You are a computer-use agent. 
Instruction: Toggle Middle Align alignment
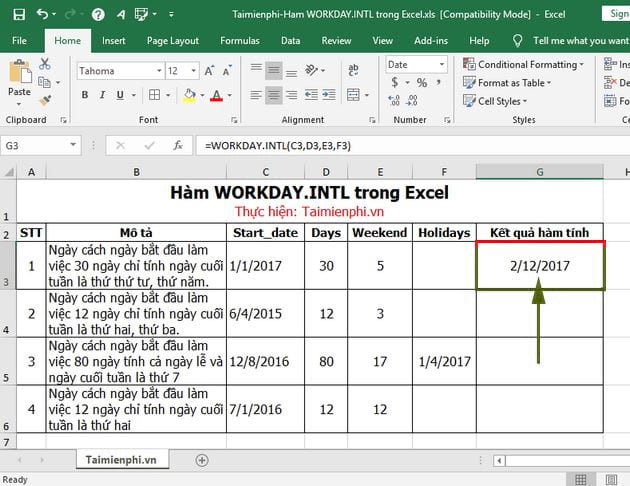pyautogui.click(x=274, y=70)
